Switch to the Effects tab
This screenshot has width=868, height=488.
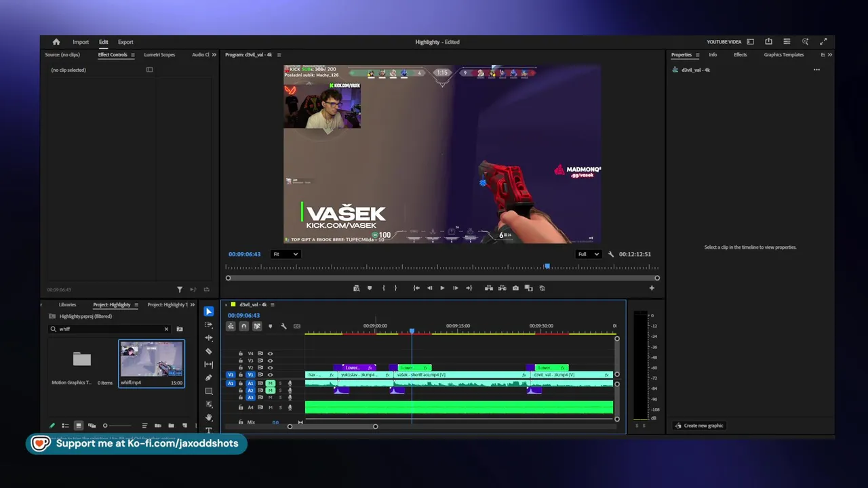coord(741,55)
